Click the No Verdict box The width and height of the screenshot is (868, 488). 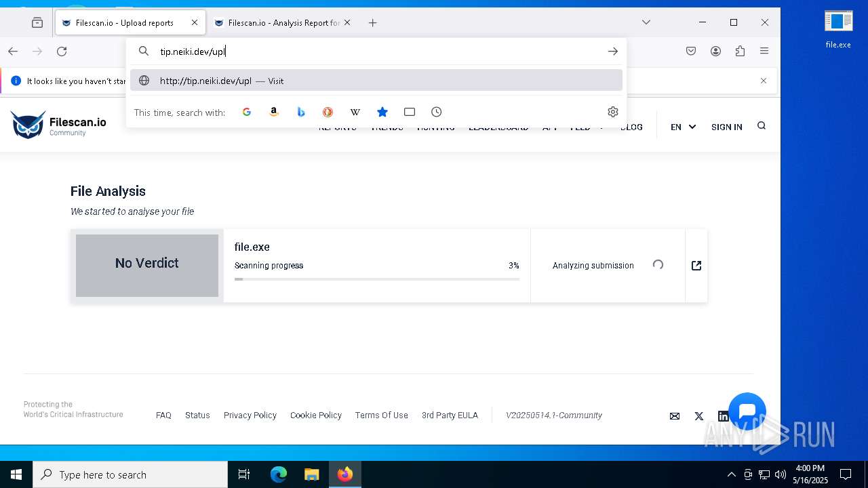point(147,266)
